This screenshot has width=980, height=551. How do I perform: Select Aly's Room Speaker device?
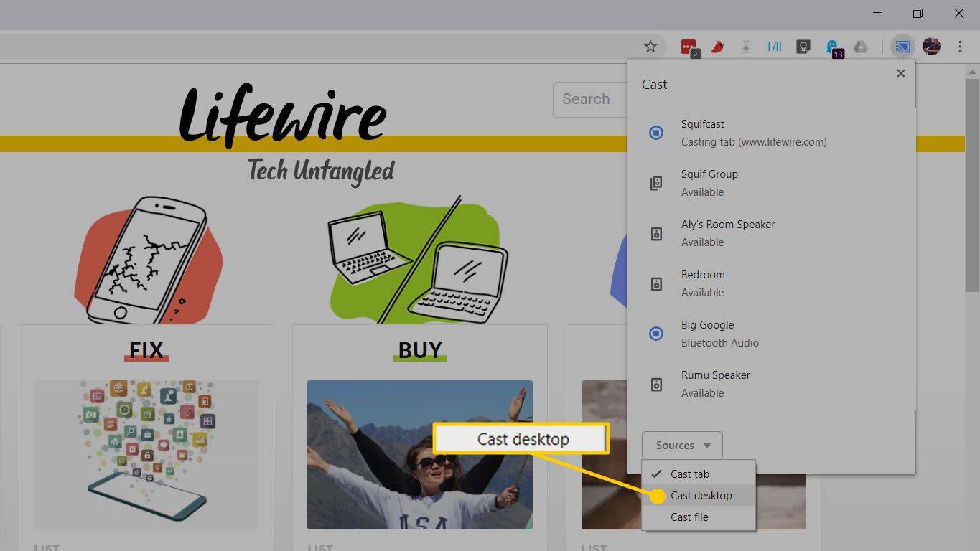pyautogui.click(x=728, y=225)
